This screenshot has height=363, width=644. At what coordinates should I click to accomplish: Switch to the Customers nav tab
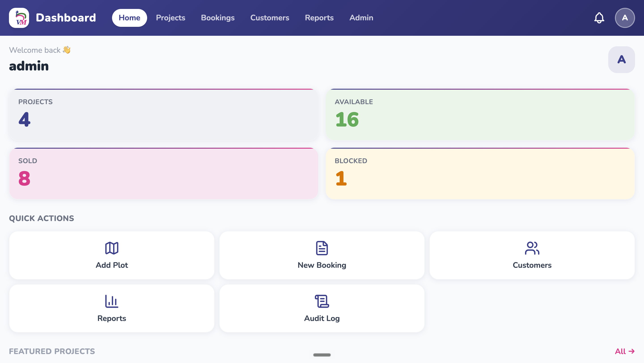point(270,18)
